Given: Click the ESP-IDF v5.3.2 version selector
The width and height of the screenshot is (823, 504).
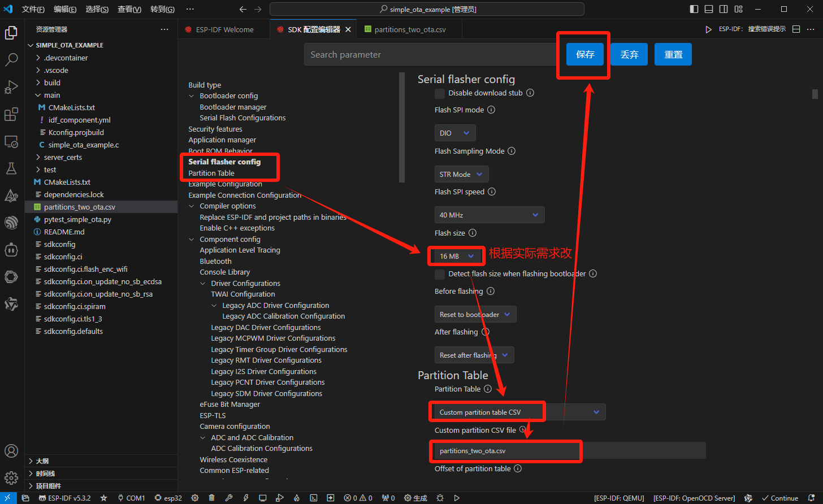Looking at the screenshot, I should click(x=64, y=498).
